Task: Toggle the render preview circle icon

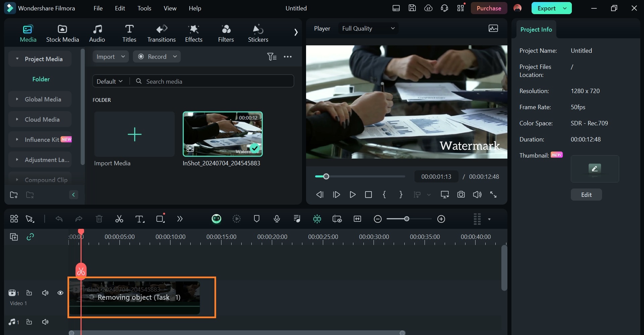Action: click(x=237, y=219)
